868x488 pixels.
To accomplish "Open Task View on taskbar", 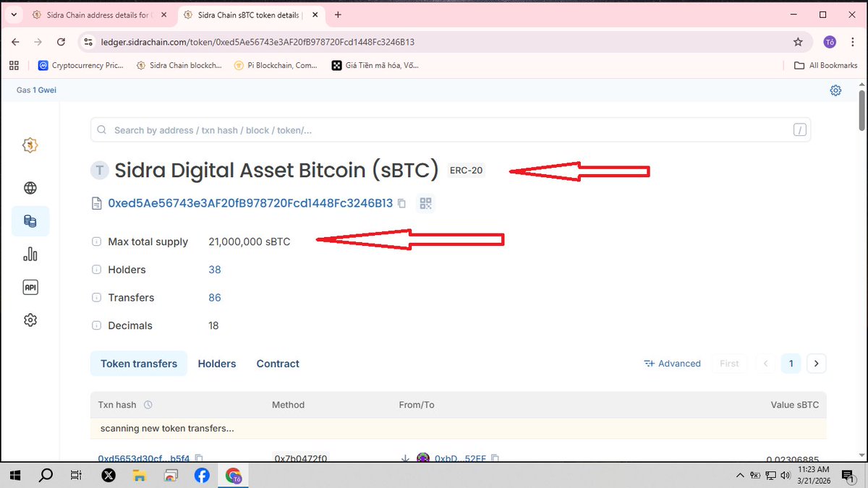I will (77, 475).
